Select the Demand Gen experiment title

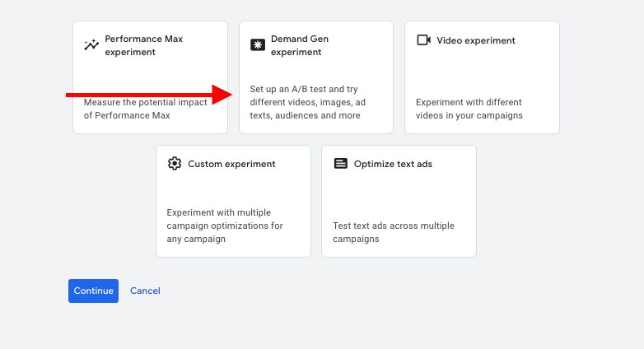[299, 45]
